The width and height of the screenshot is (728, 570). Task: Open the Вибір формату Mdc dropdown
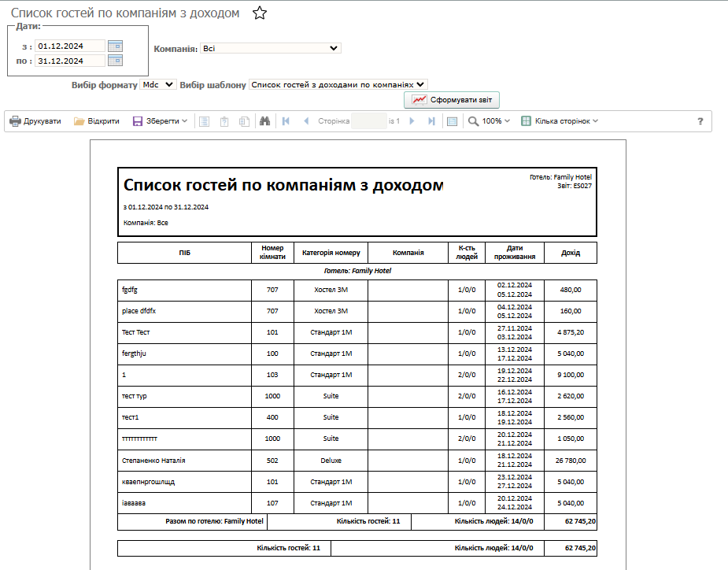click(x=158, y=84)
